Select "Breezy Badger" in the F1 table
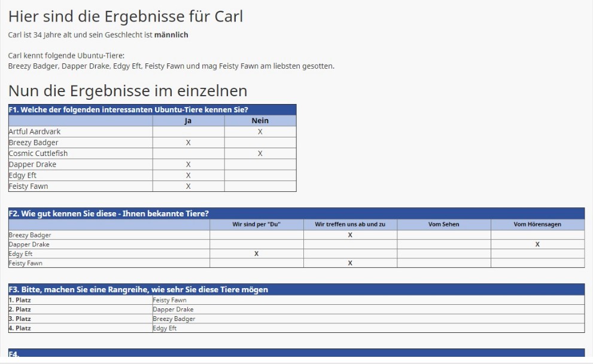This screenshot has height=364, width=593. click(34, 143)
